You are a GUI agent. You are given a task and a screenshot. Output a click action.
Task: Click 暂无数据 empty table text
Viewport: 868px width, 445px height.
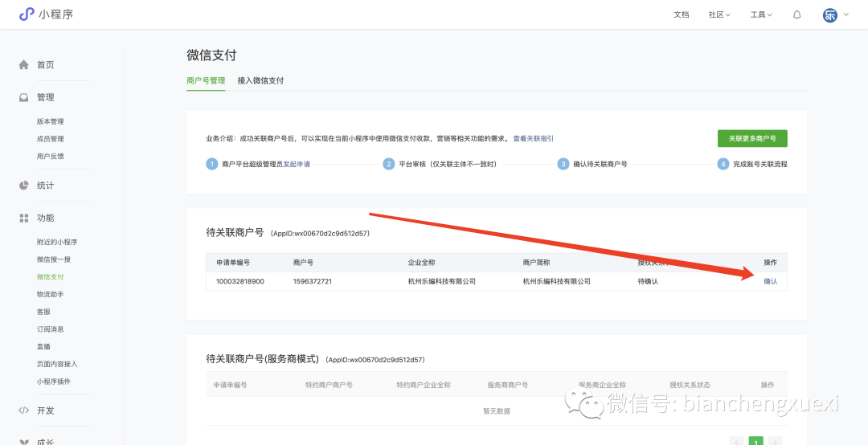click(497, 411)
